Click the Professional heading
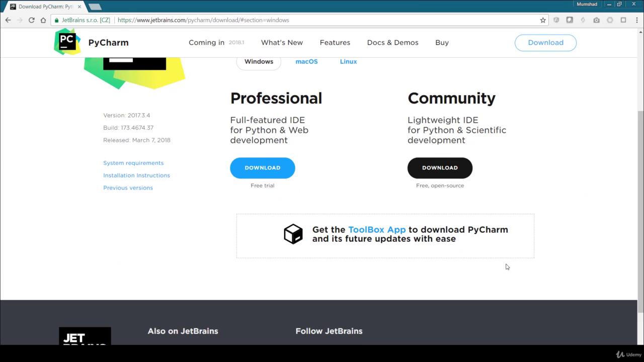The height and width of the screenshot is (362, 644). [276, 99]
